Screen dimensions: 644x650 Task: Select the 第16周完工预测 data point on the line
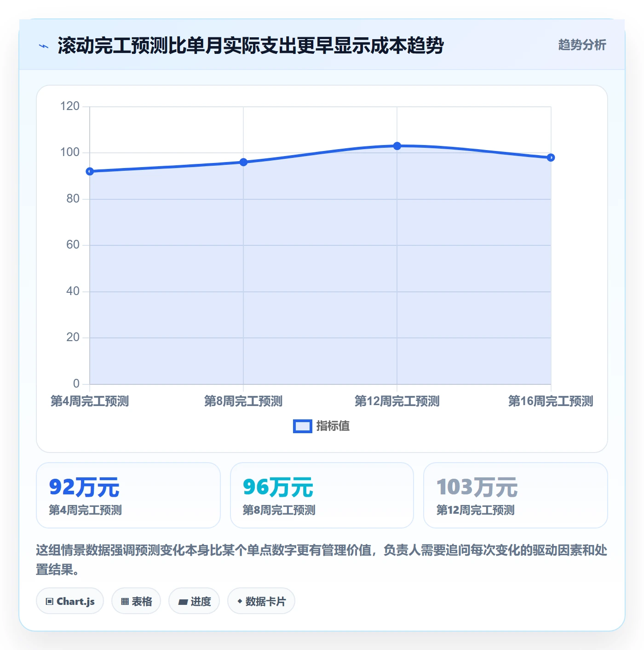tap(551, 157)
